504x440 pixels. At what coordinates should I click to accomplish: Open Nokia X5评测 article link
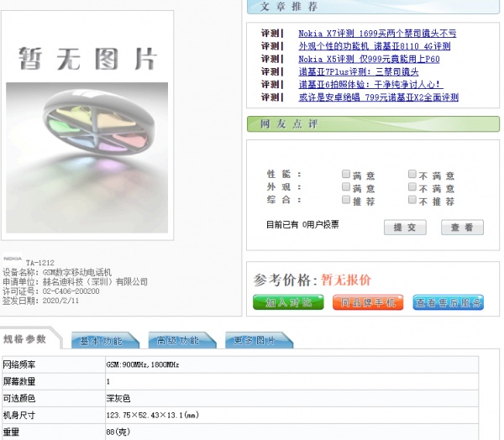click(x=369, y=59)
